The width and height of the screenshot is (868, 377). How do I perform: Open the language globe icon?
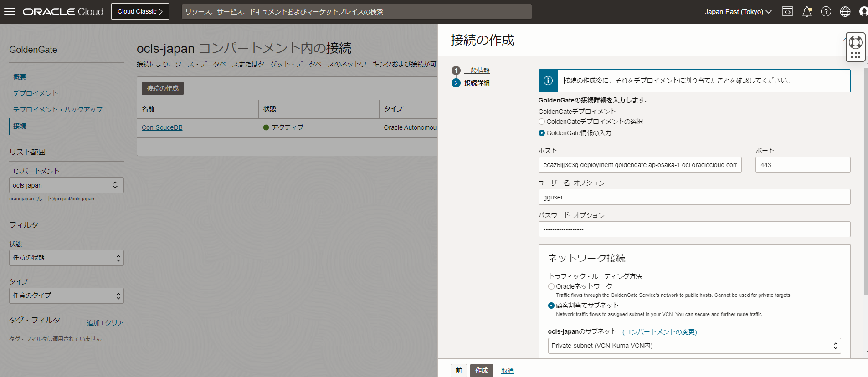click(845, 11)
